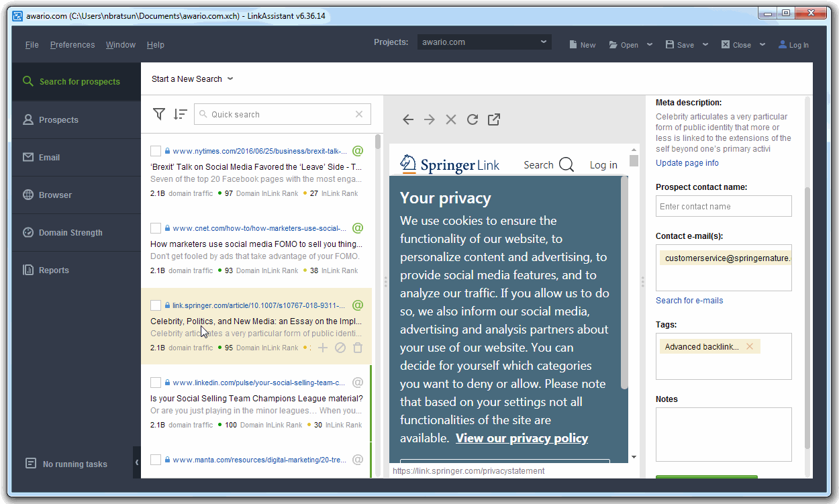Switch to the Domain Strength section
This screenshot has height=504, width=839.
[x=70, y=233]
